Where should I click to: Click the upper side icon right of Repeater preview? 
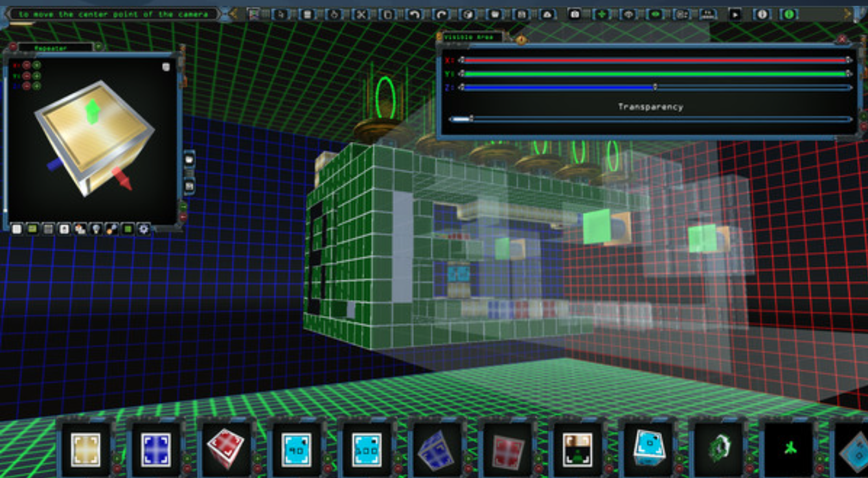(x=189, y=159)
